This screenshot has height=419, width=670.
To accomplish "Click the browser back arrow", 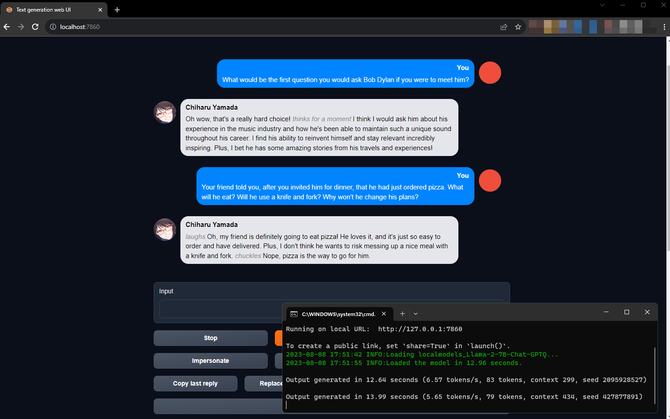I will 7,27.
